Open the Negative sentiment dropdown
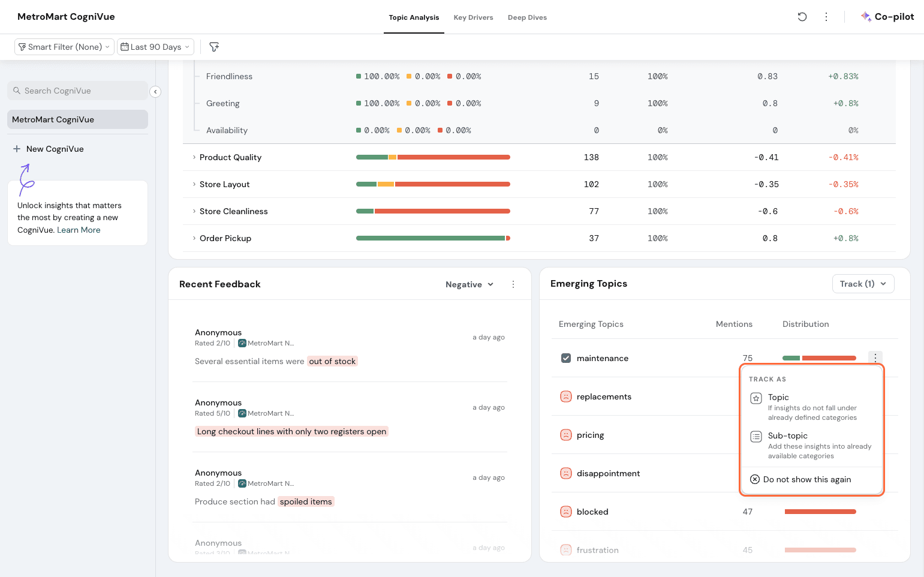Image resolution: width=924 pixels, height=577 pixels. pyautogui.click(x=469, y=284)
